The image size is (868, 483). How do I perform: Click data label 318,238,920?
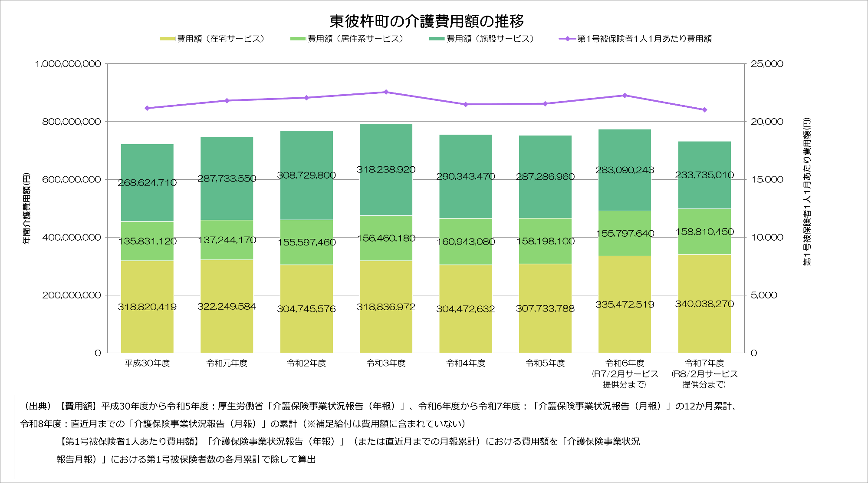tap(386, 169)
